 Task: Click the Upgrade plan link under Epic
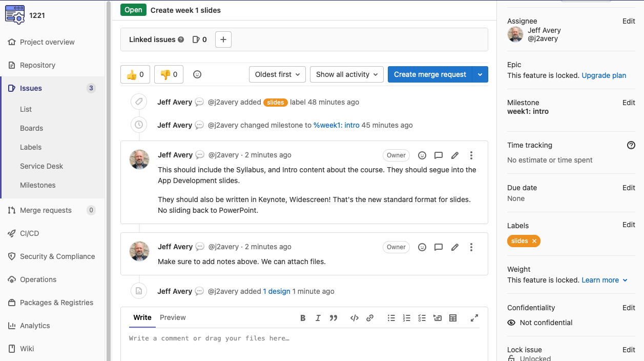click(604, 75)
